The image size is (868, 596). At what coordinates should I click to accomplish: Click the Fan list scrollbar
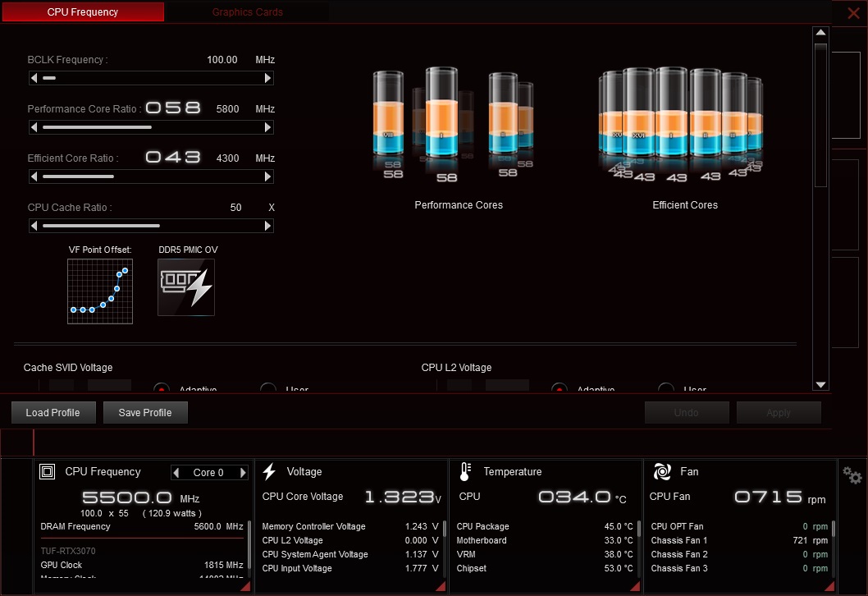833,529
